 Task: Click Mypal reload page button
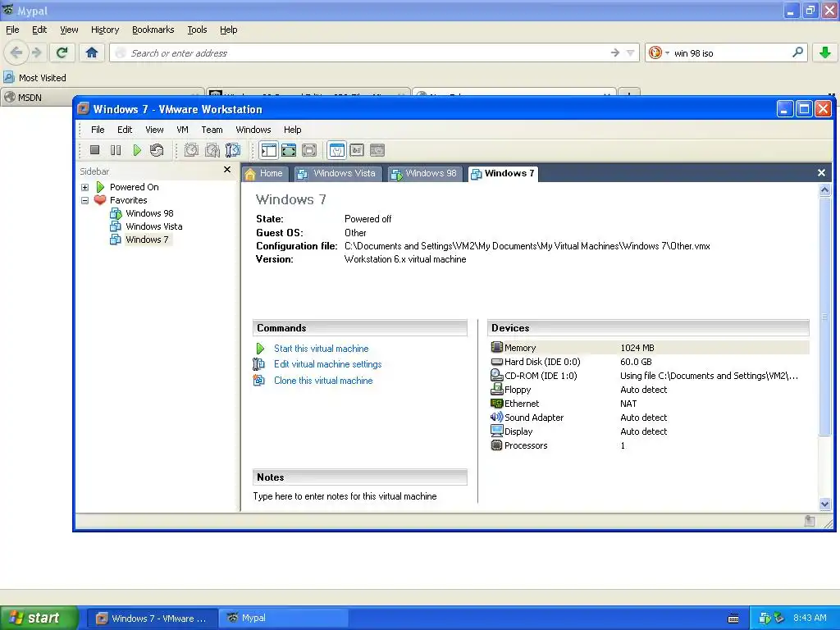point(62,52)
